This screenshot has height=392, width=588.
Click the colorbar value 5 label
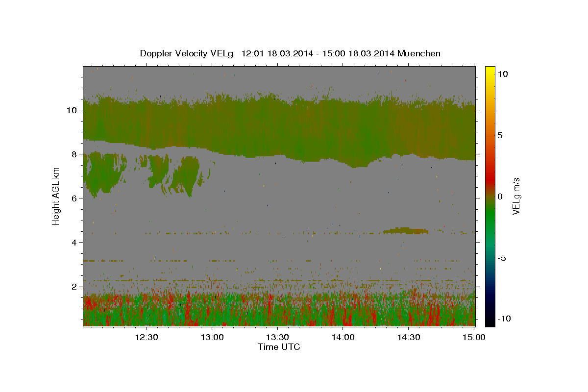pos(500,135)
